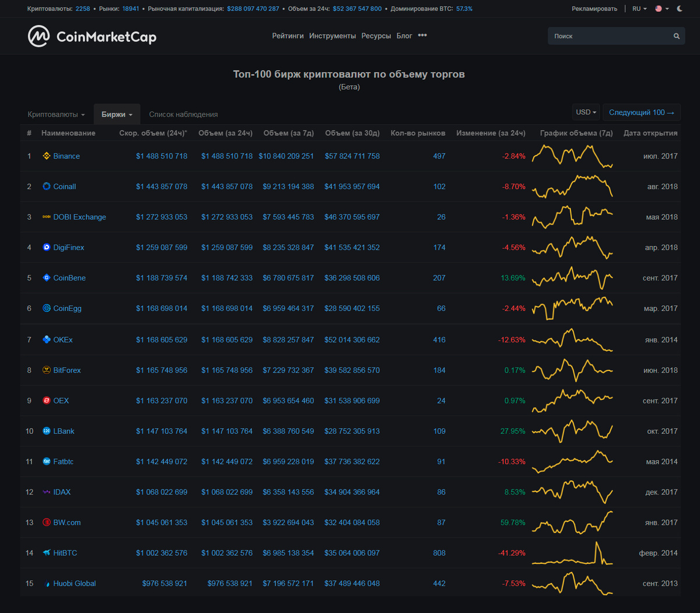Image resolution: width=700 pixels, height=613 pixels.
Task: Open the three-dots more menu
Action: coord(422,36)
